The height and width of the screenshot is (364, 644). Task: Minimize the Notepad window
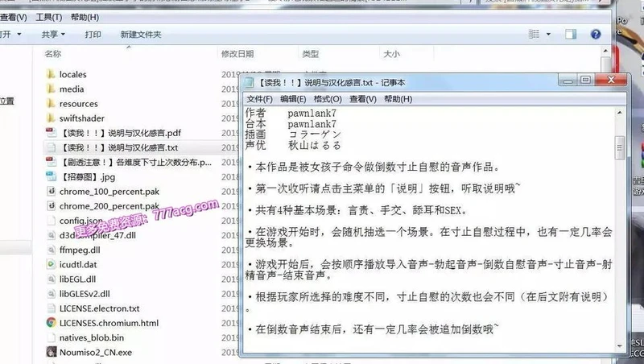point(568,80)
